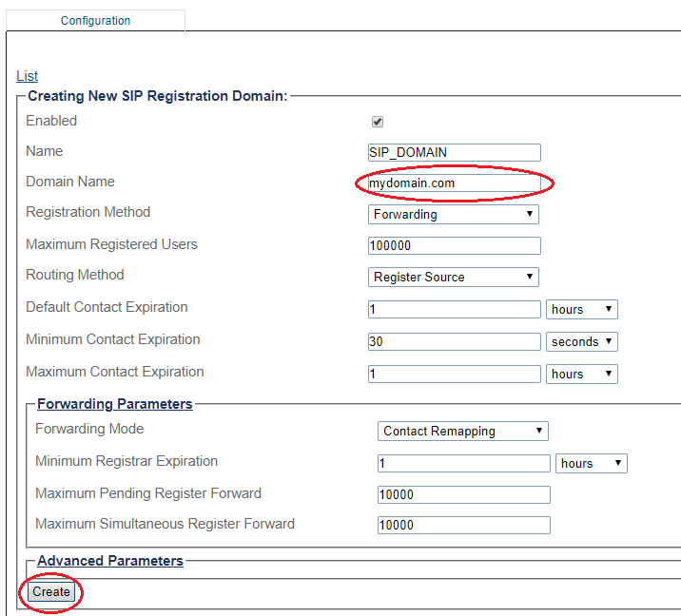Screen dimensions: 681x616
Task: Open the List link
Action: point(27,76)
